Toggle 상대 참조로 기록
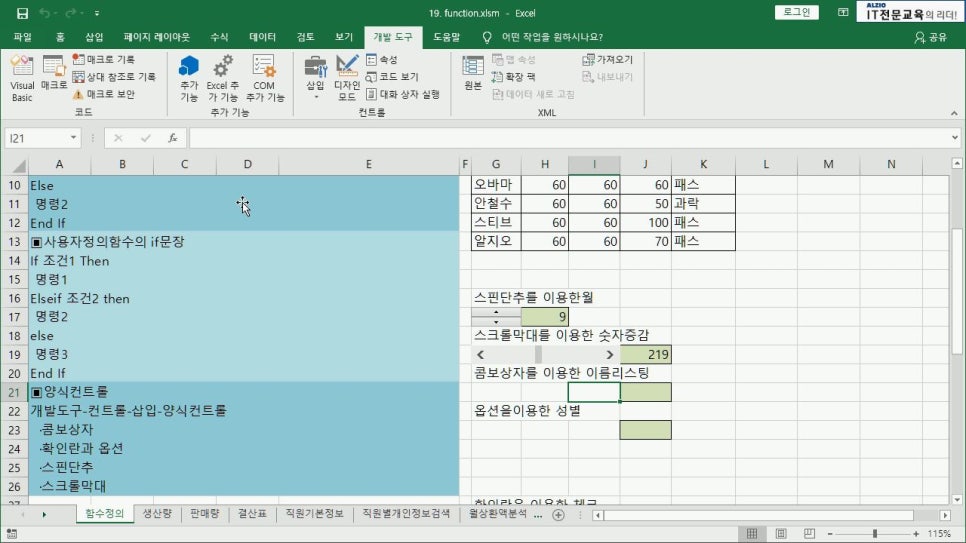Screen dimensions: 966x543 [x=114, y=76]
